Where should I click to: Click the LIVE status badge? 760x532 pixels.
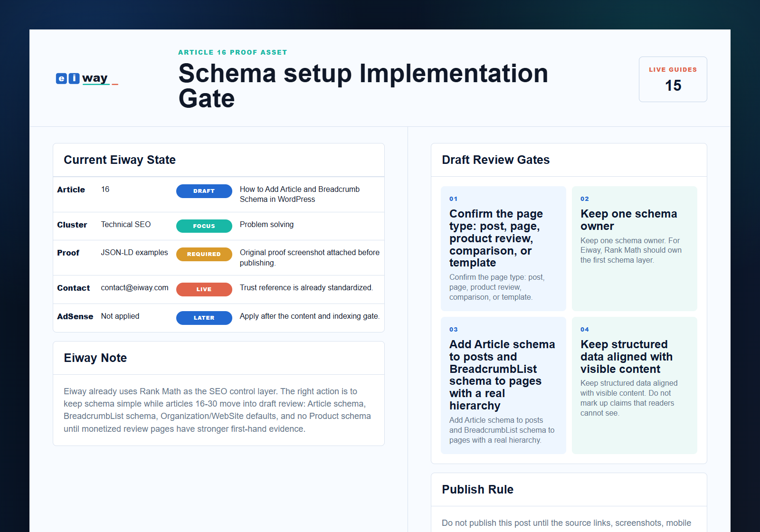coord(204,289)
